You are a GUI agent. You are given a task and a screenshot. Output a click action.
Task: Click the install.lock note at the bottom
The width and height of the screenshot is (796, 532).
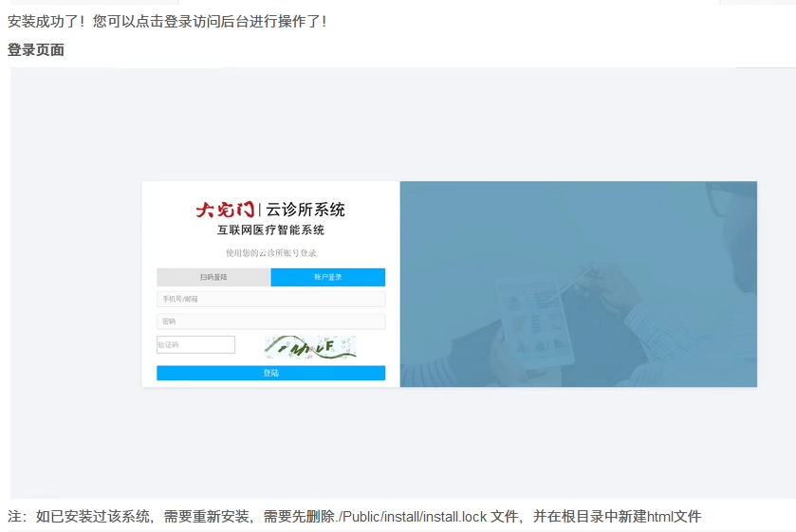point(354,516)
